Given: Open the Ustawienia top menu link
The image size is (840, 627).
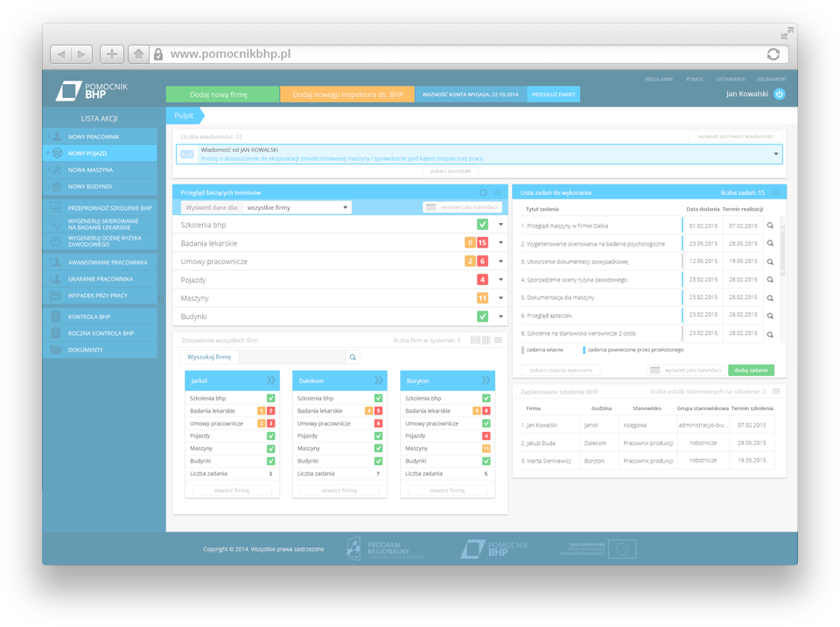Looking at the screenshot, I should (731, 79).
